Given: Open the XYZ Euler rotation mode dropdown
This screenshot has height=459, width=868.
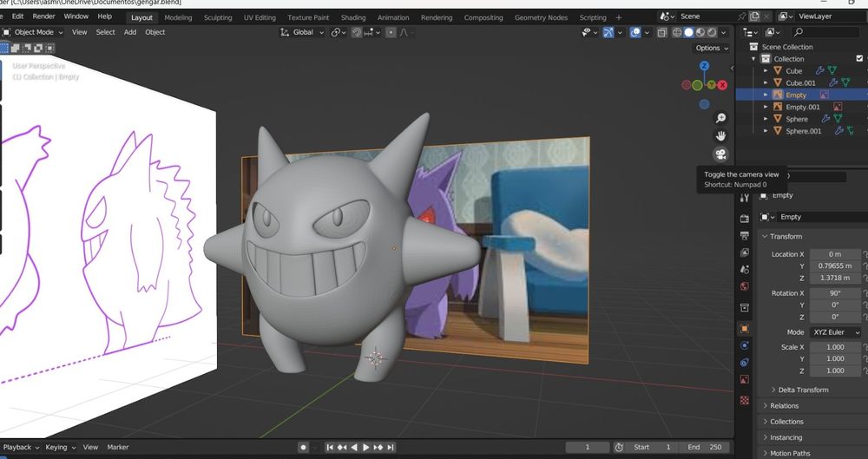Looking at the screenshot, I should point(833,332).
